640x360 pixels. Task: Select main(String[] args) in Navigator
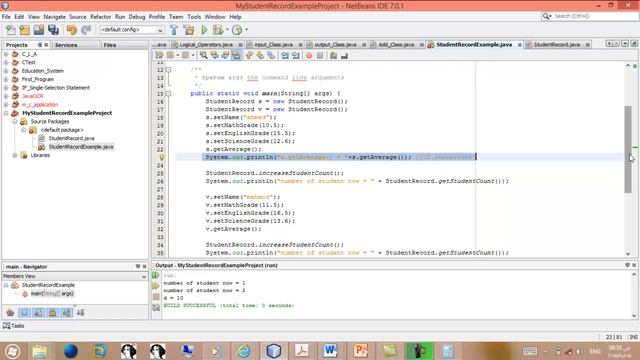pos(52,293)
